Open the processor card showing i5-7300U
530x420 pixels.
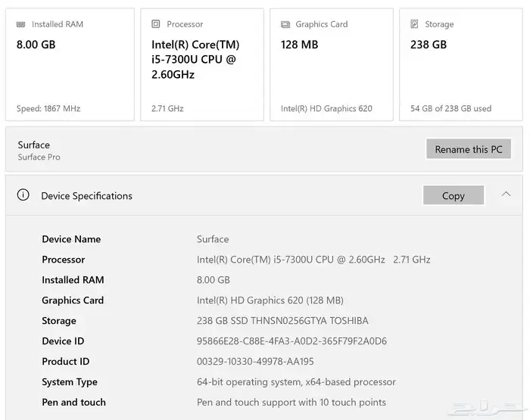201,64
